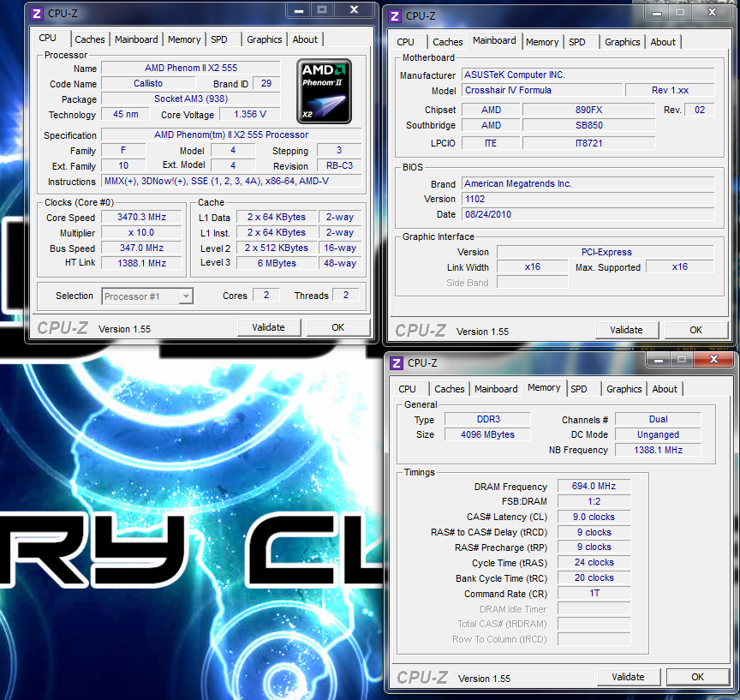This screenshot has height=700, width=740.
Task: Minimize the Mainboard CPU-Z window
Action: pos(657,13)
